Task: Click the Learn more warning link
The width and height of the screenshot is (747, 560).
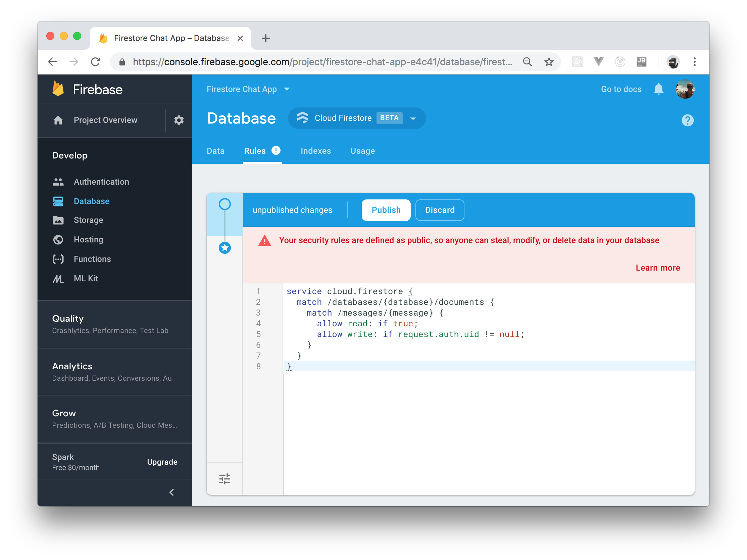Action: 657,268
